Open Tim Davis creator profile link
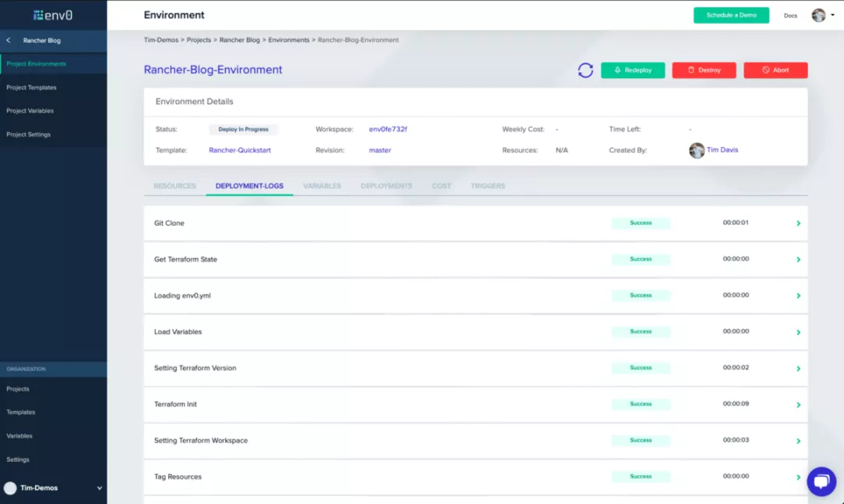The width and height of the screenshot is (844, 504). (722, 150)
